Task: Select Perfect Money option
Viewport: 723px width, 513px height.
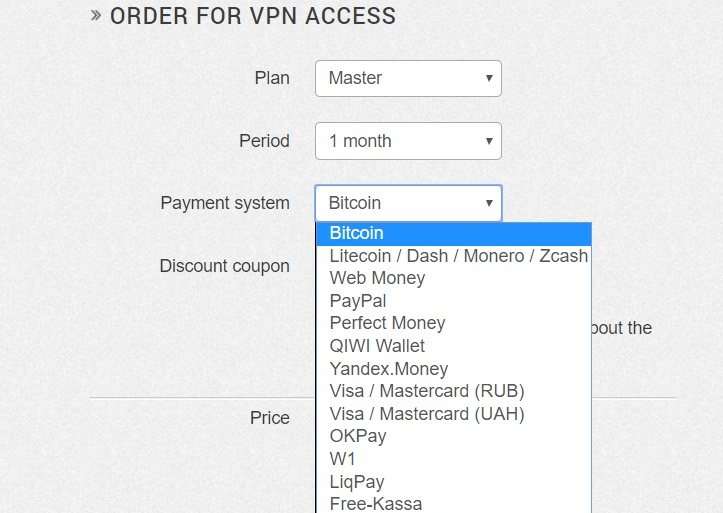Action: coord(454,323)
